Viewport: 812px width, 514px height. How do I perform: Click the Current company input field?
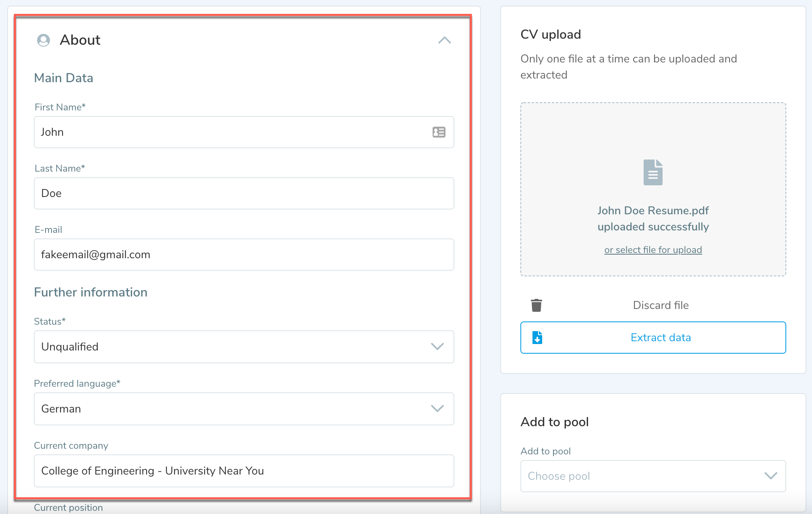click(244, 471)
